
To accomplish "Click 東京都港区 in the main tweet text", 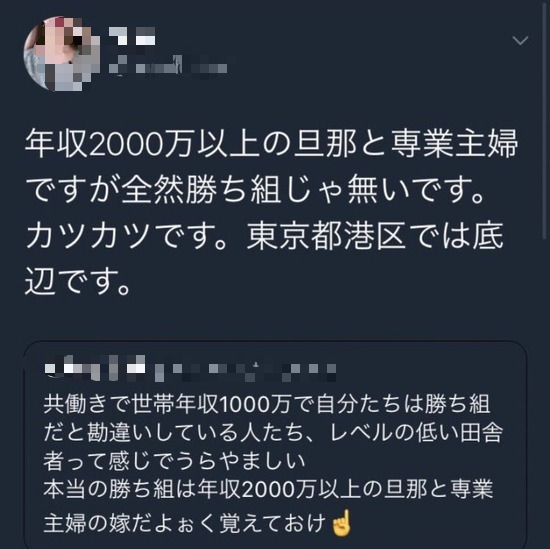I will [326, 235].
